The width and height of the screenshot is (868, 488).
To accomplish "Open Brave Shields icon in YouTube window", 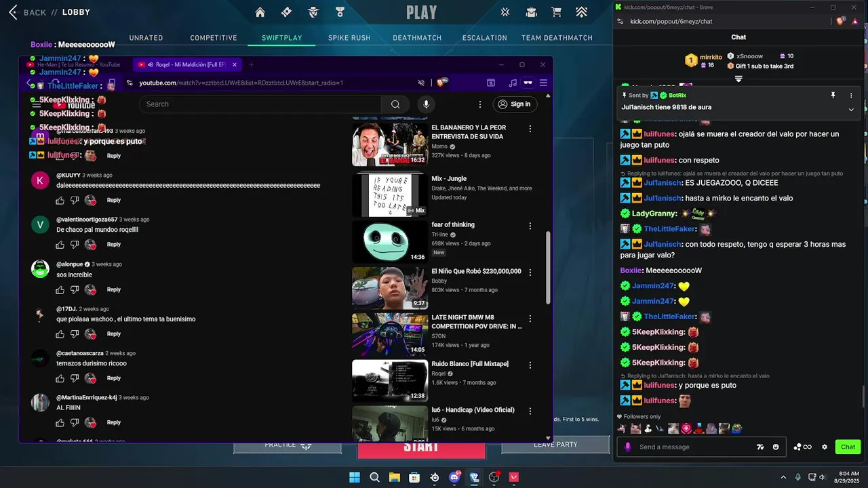I will pyautogui.click(x=442, y=83).
